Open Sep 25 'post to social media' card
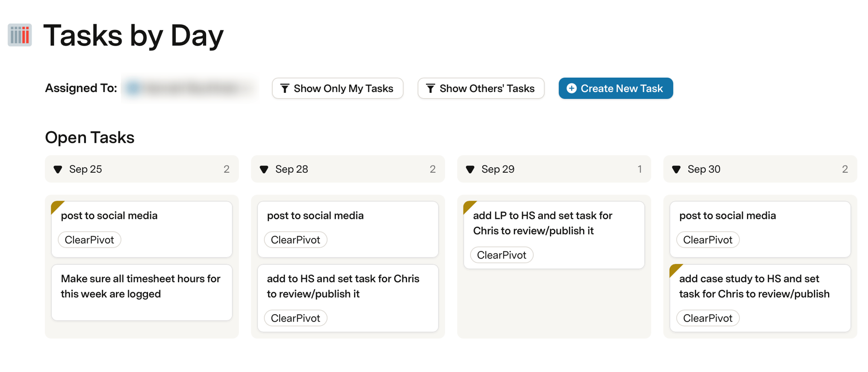The image size is (868, 372). click(142, 229)
